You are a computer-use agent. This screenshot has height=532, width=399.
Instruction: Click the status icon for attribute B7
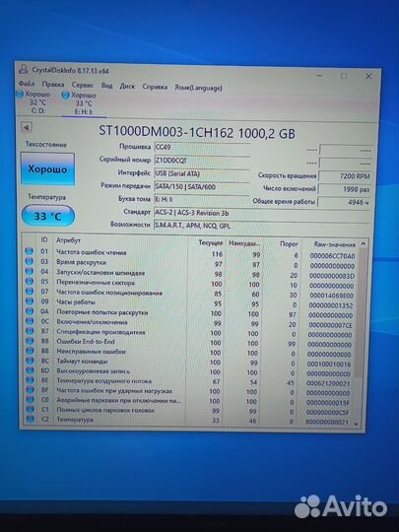click(30, 330)
